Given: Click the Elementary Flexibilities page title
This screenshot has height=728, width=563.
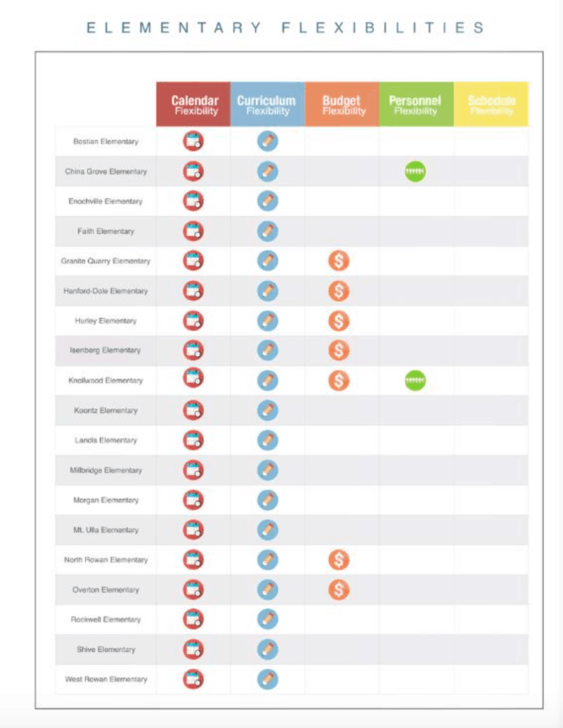Looking at the screenshot, I should (x=286, y=28).
